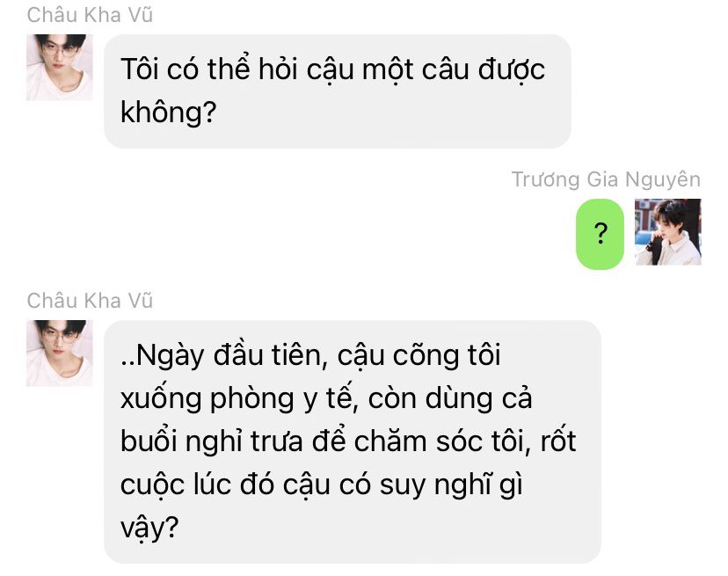728x576 pixels.
Task: Click the word "được" in first message
Action: [x=511, y=70]
